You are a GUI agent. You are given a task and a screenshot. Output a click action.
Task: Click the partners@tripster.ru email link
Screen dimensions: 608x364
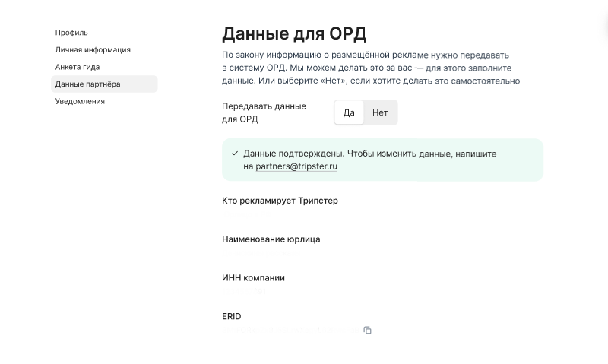pyautogui.click(x=296, y=166)
